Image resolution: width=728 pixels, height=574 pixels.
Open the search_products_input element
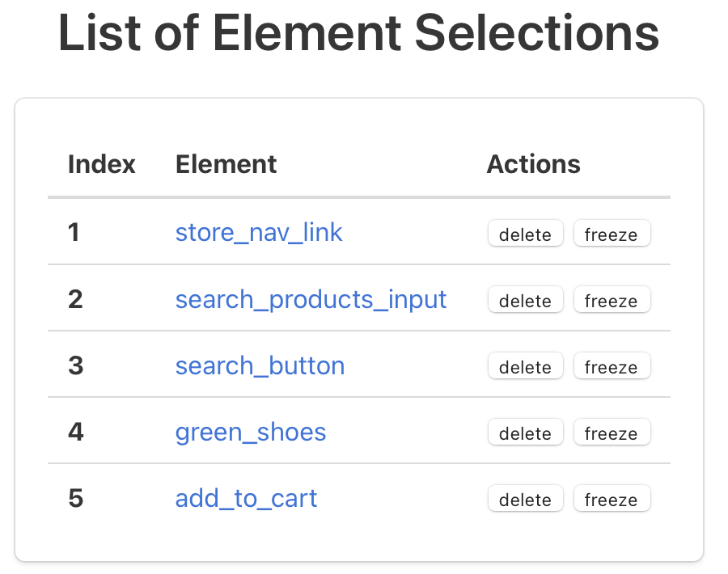(x=311, y=299)
